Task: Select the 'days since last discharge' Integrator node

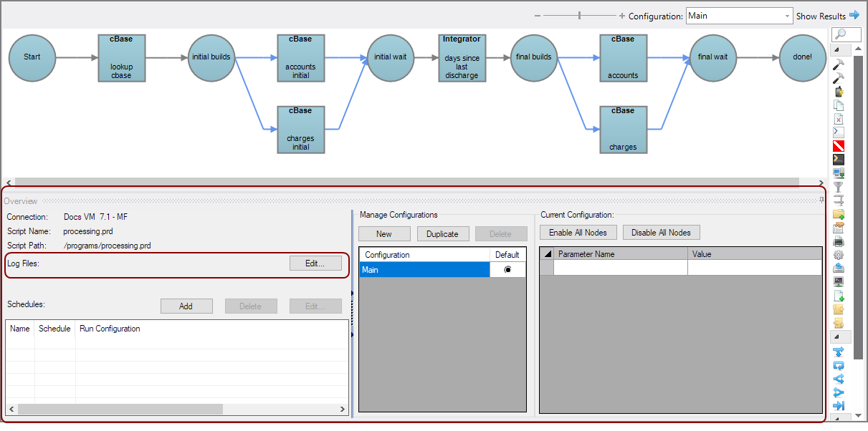Action: [462, 58]
